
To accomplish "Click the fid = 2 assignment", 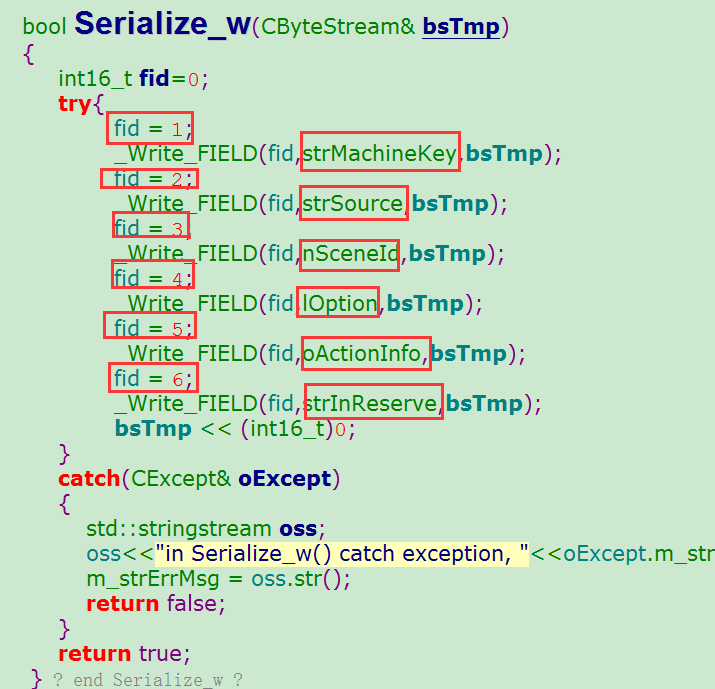I will click(x=153, y=179).
